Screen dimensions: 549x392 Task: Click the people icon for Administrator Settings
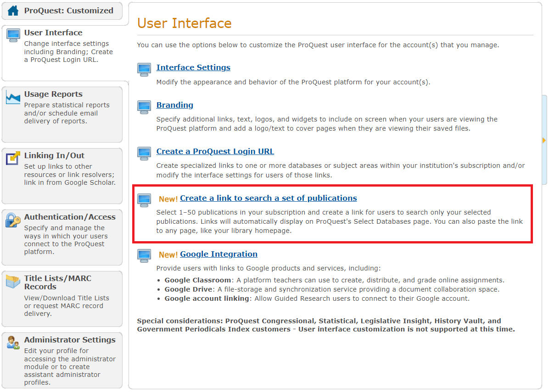pos(13,342)
